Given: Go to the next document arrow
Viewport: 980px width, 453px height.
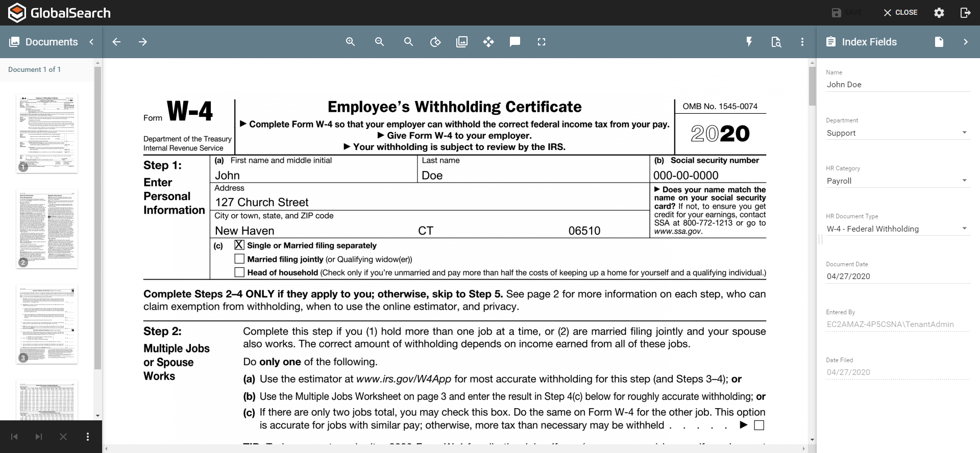Looking at the screenshot, I should click(143, 42).
